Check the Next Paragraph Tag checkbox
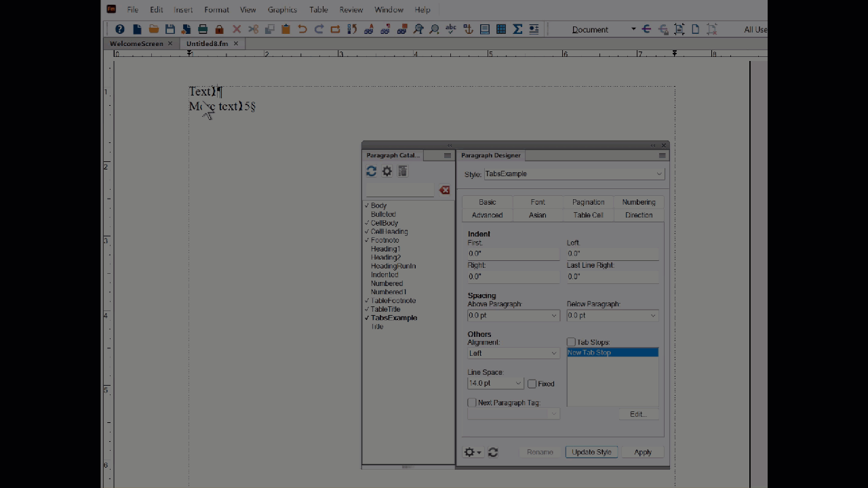Image resolution: width=868 pixels, height=488 pixels. tap(472, 403)
